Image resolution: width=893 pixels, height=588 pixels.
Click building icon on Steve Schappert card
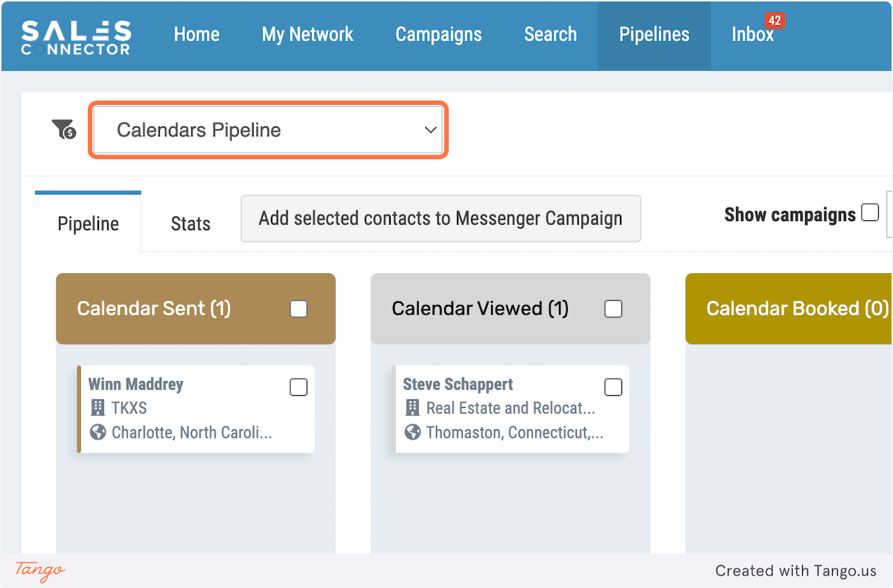pyautogui.click(x=412, y=408)
